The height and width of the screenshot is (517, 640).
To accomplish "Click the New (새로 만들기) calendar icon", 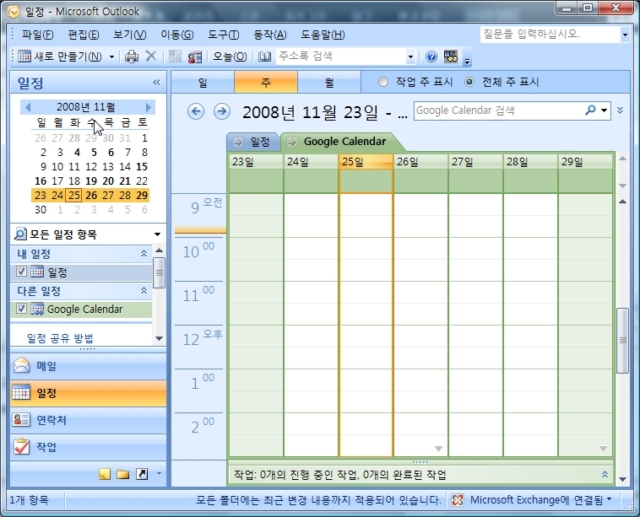I will tap(24, 56).
